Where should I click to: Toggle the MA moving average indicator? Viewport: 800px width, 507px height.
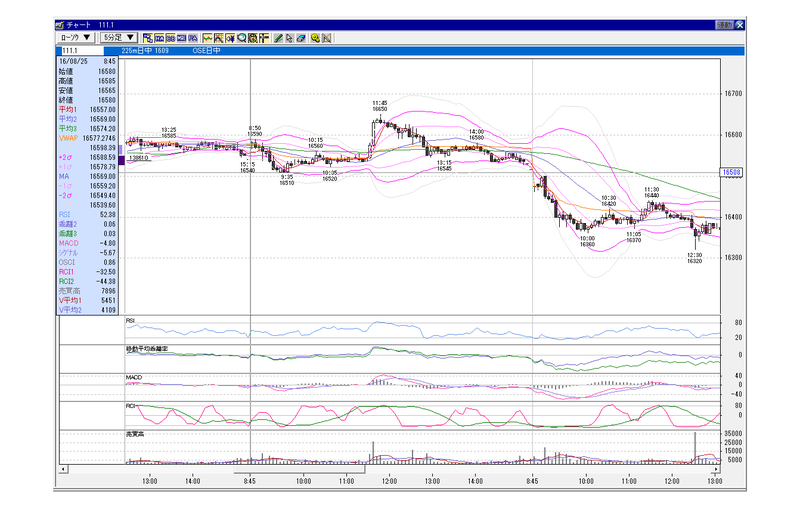[159, 38]
